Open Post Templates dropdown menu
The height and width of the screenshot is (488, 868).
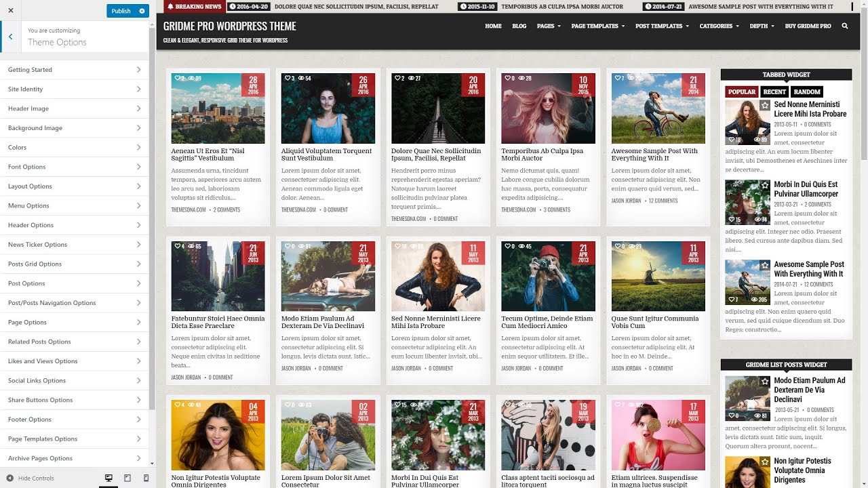[x=662, y=26]
